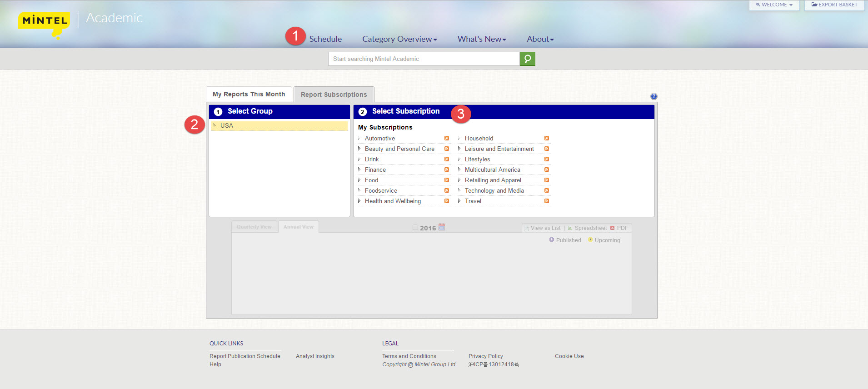Click RSS feed icon for Food

click(447, 180)
